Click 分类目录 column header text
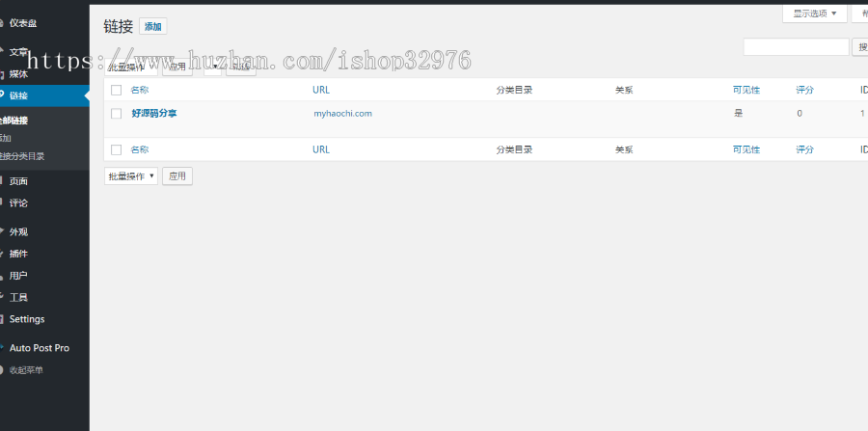868x431 pixels. 514,91
